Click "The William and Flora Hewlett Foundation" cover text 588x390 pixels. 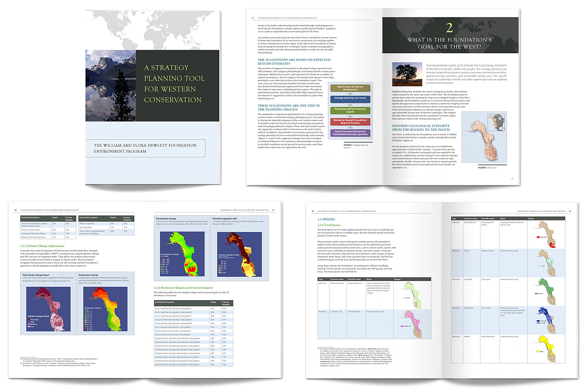(x=145, y=145)
